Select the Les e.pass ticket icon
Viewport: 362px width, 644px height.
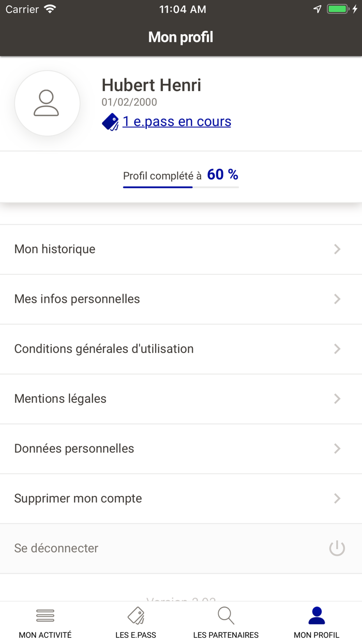click(135, 616)
